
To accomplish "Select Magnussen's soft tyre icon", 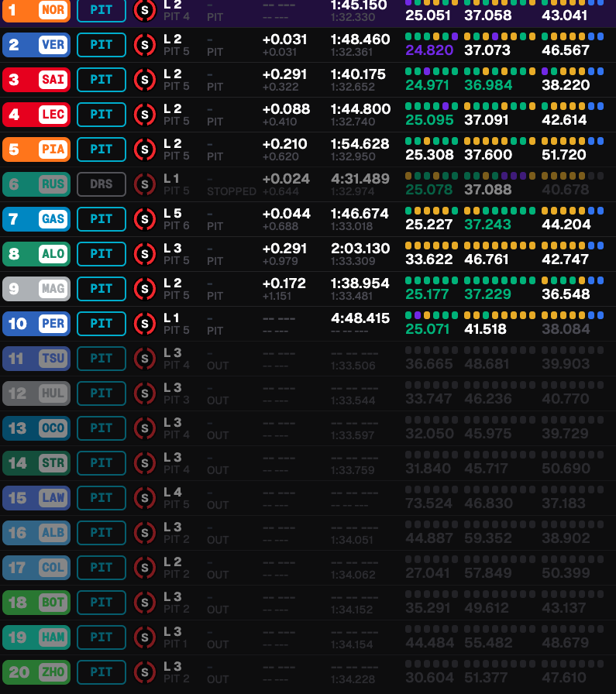I will 144,289.
